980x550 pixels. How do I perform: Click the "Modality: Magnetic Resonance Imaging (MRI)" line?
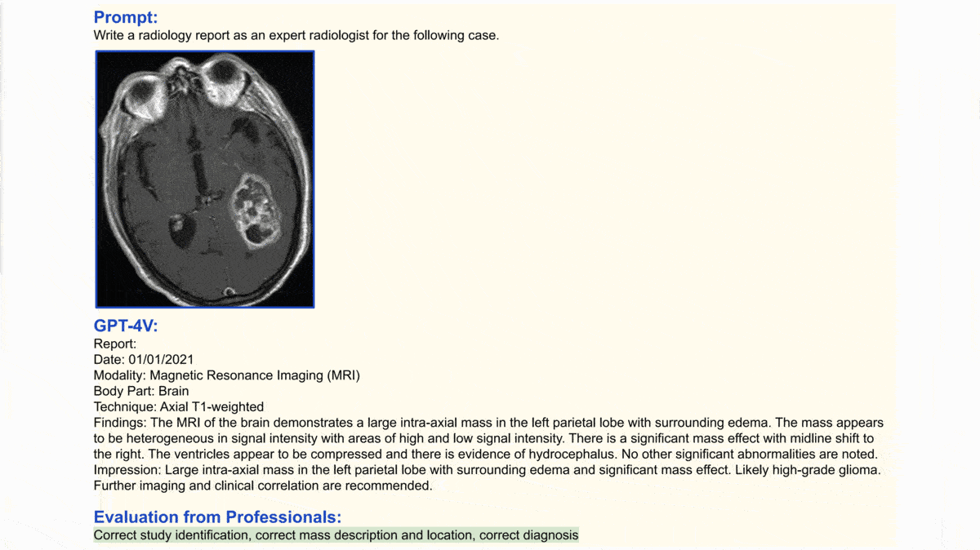tap(227, 375)
